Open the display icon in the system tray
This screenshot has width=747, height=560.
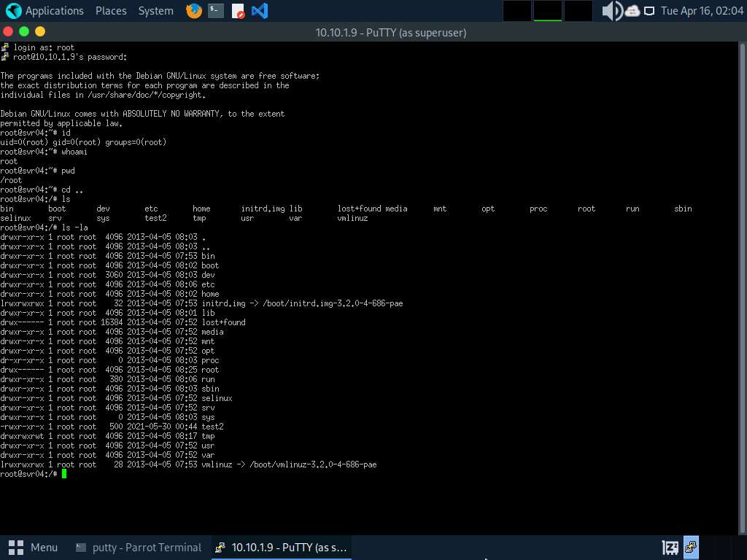pyautogui.click(x=649, y=10)
